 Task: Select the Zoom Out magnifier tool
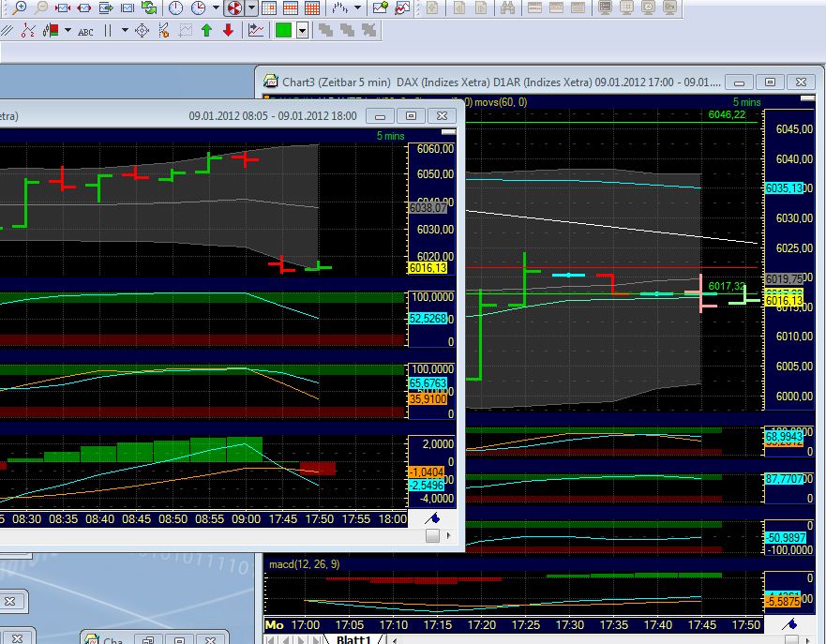[x=41, y=7]
